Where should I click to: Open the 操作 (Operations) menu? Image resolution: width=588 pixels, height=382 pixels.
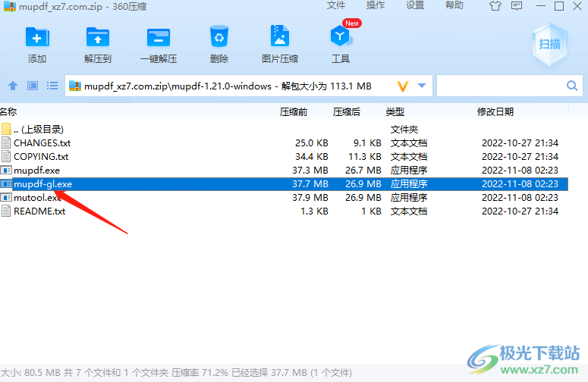coord(376,5)
